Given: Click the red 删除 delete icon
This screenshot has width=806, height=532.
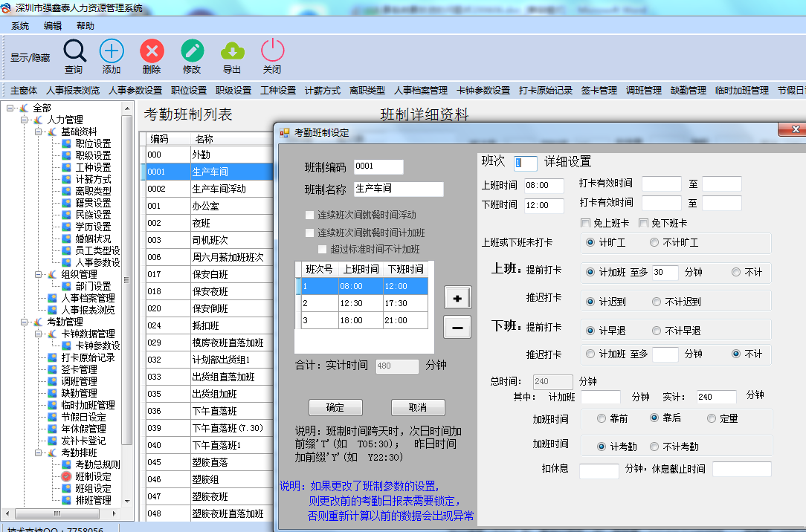Looking at the screenshot, I should 152,51.
